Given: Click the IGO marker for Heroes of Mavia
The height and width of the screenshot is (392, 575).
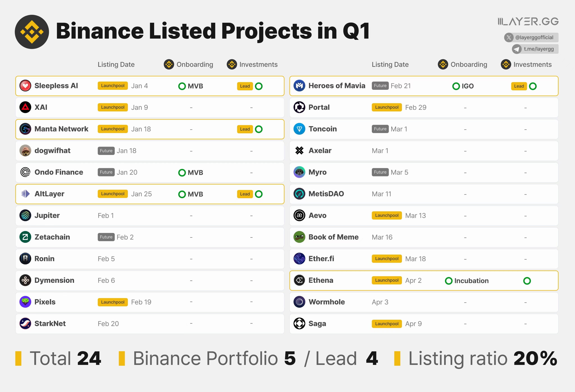Looking at the screenshot, I should pyautogui.click(x=456, y=86).
